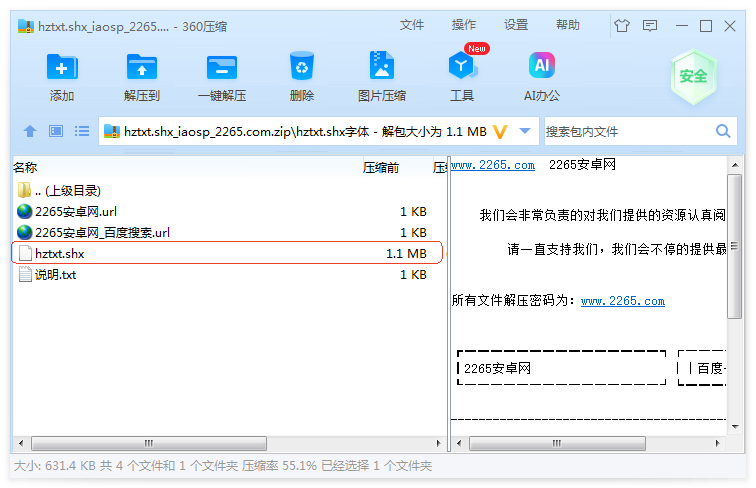Click the 添加 (Add) toolbar icon

click(x=62, y=67)
